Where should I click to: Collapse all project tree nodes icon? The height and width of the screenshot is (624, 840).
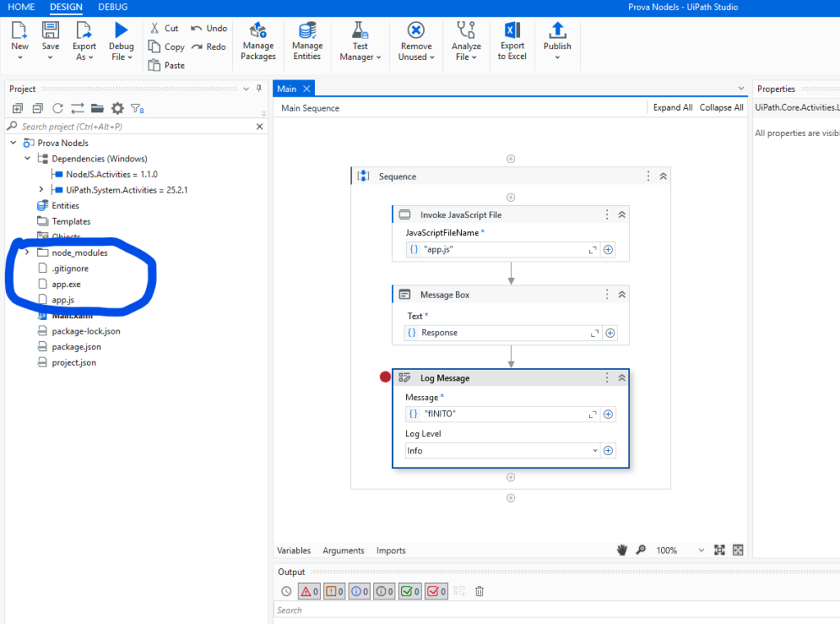(x=38, y=109)
